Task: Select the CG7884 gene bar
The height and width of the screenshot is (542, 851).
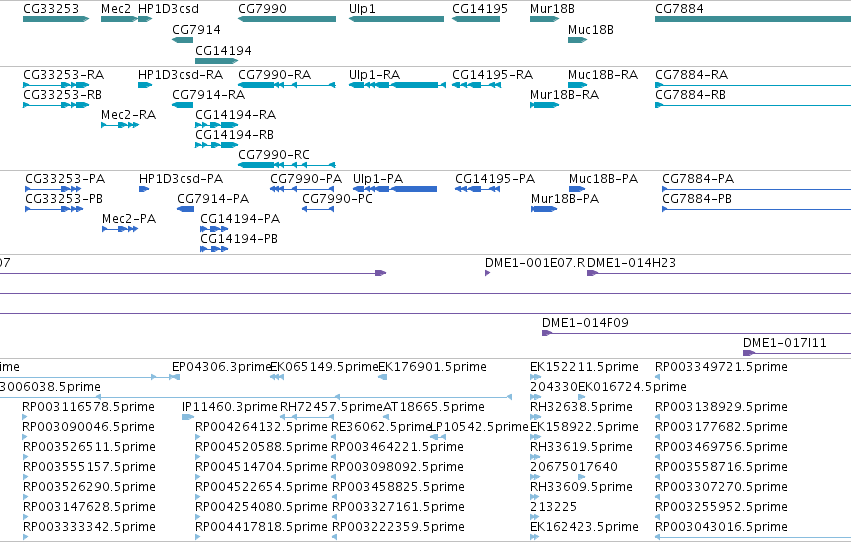Action: pyautogui.click(x=753, y=19)
